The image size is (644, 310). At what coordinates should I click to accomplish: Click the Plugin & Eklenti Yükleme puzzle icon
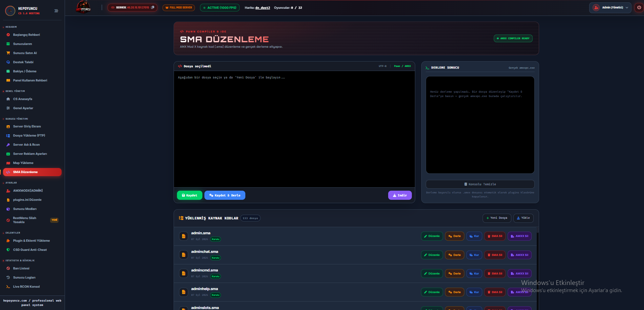point(8,241)
